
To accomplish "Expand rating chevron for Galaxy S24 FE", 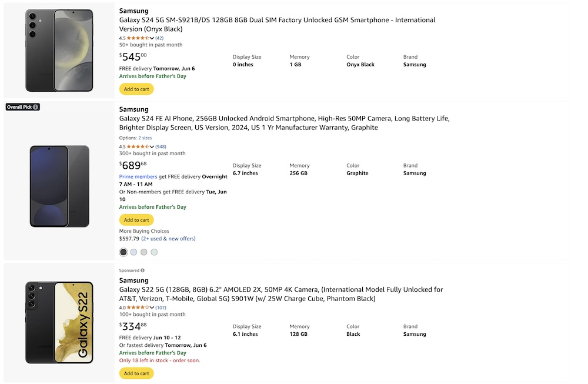I will 152,146.
